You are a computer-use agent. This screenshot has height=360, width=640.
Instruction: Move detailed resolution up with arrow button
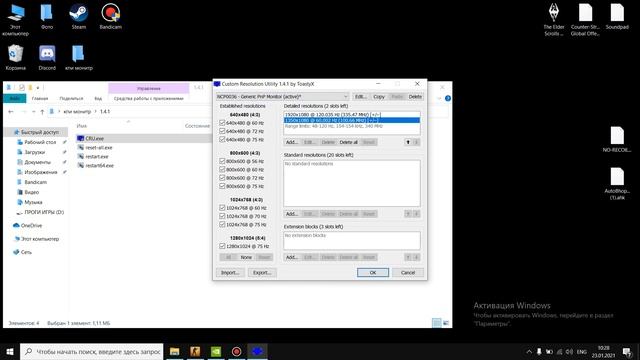[x=408, y=142]
